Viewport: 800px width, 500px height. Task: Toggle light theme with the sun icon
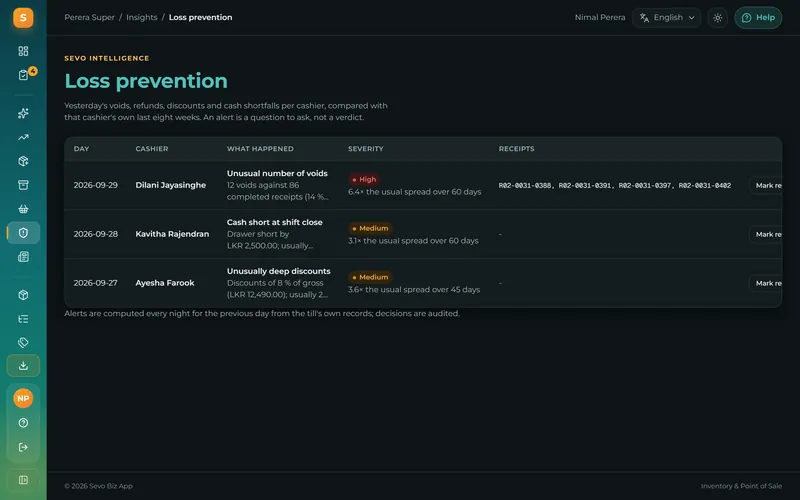pyautogui.click(x=717, y=18)
